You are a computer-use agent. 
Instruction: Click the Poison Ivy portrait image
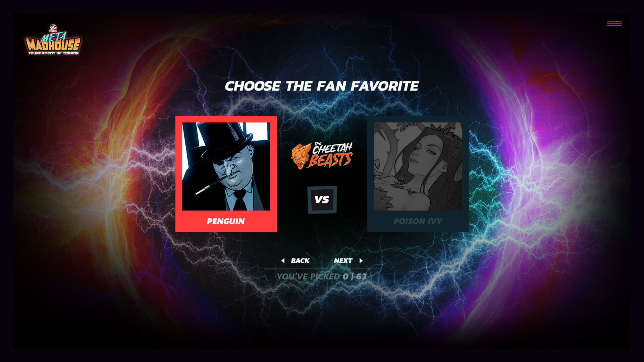coord(418,166)
